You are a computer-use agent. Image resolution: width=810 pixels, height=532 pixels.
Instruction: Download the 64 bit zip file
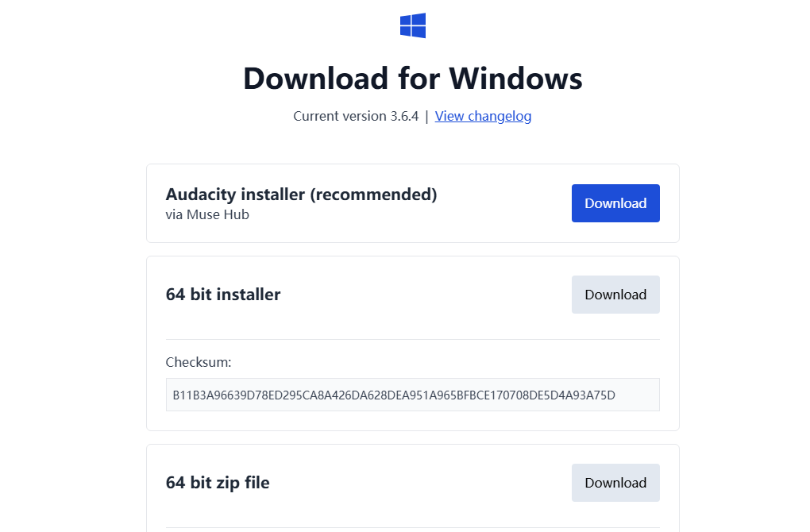coord(615,483)
